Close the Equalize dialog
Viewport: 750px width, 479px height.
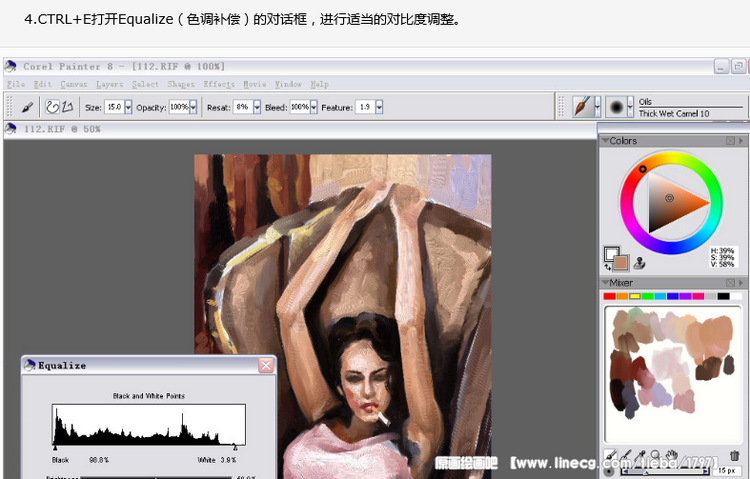(266, 366)
